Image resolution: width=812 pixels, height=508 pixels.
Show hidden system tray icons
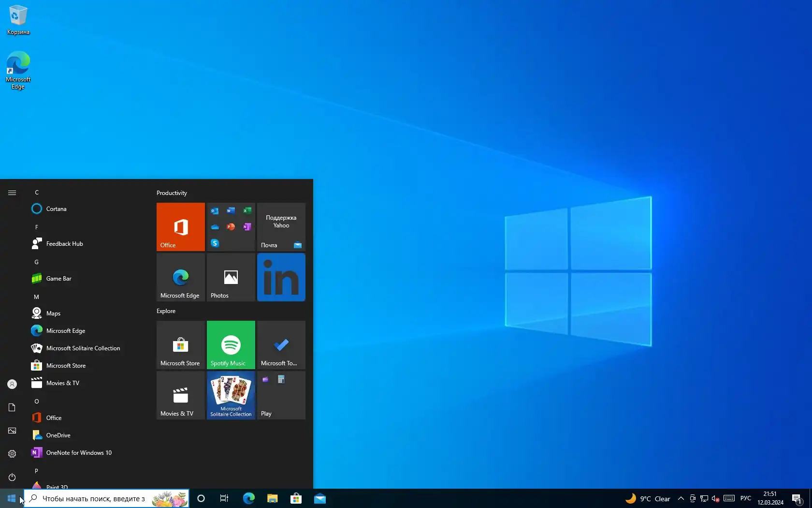(x=681, y=498)
